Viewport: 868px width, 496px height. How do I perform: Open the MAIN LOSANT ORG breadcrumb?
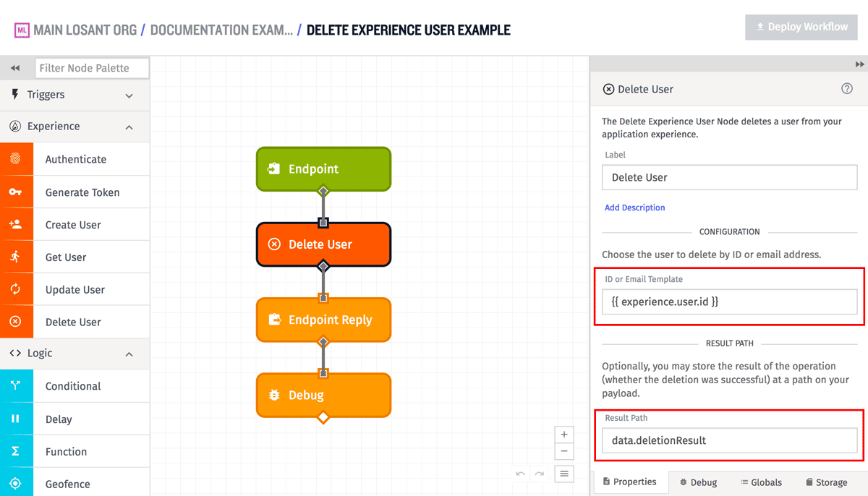(x=85, y=30)
